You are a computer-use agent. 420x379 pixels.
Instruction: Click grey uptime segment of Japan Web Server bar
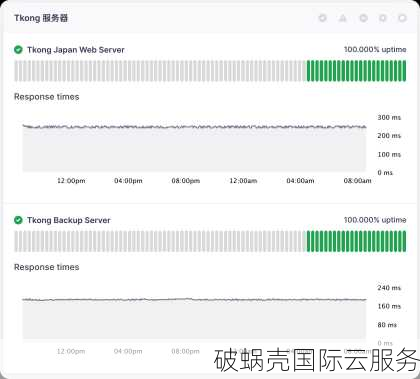point(160,71)
